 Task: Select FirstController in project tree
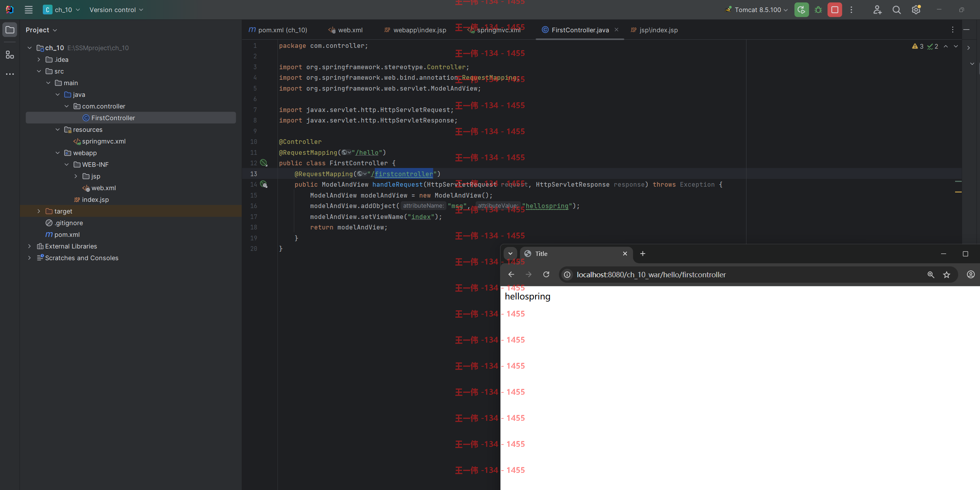click(x=131, y=118)
